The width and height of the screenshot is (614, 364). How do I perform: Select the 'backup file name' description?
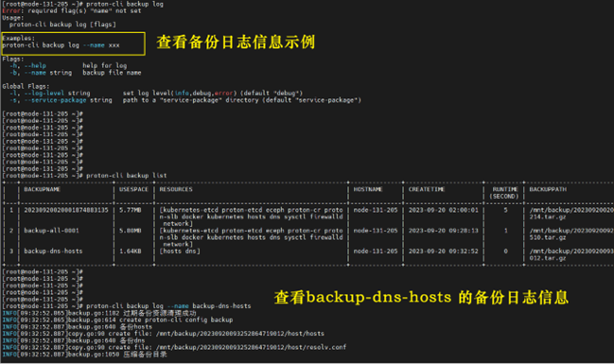coord(112,73)
